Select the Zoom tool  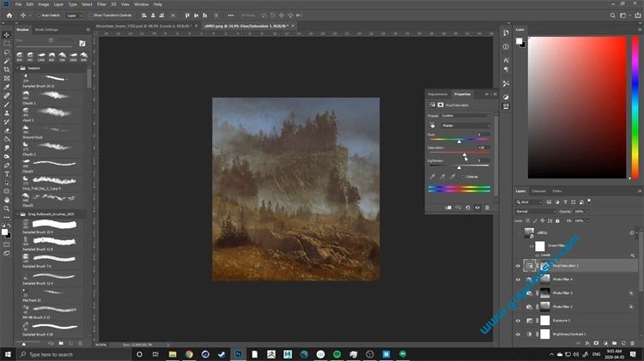coord(7,208)
